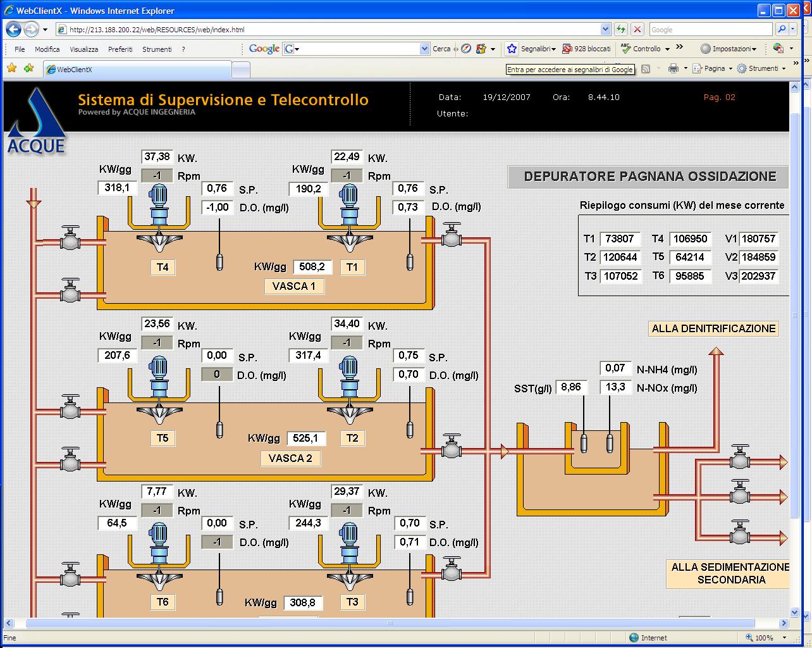Open the Modifica menu
Image resolution: width=812 pixels, height=648 pixels.
pos(47,49)
